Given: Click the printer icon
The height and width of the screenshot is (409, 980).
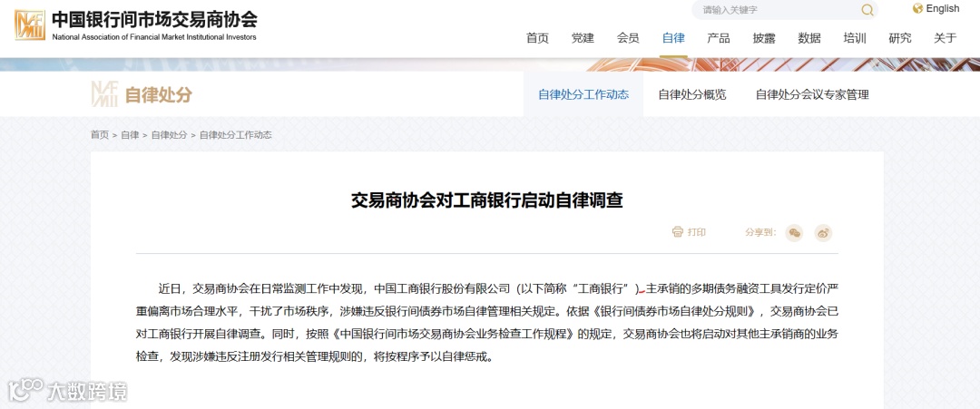Looking at the screenshot, I should pyautogui.click(x=678, y=232).
